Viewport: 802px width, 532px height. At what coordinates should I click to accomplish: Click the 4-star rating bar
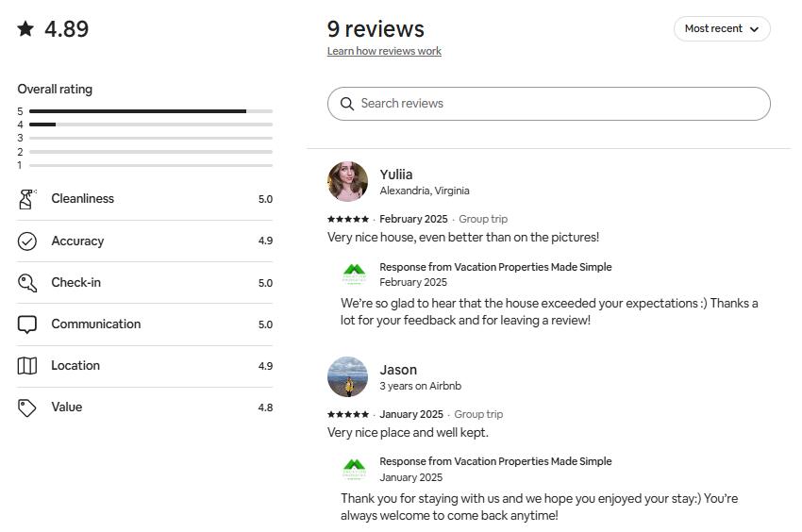pos(151,125)
